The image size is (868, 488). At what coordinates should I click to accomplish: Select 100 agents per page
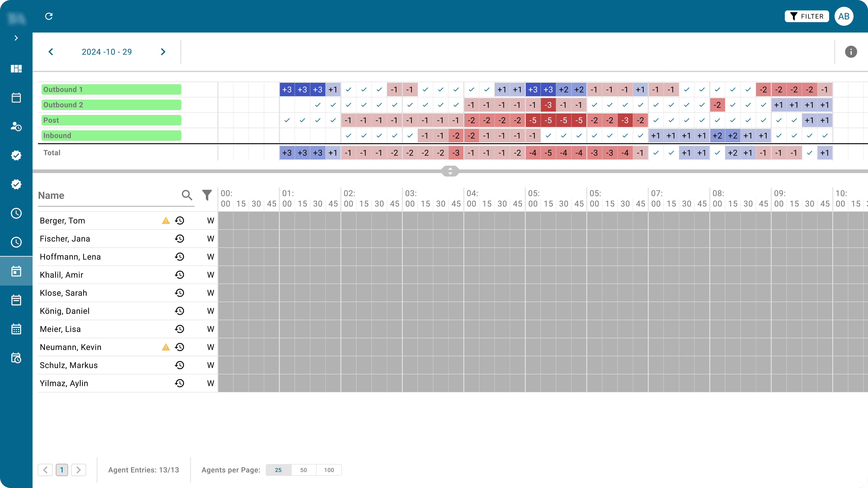[x=329, y=470]
